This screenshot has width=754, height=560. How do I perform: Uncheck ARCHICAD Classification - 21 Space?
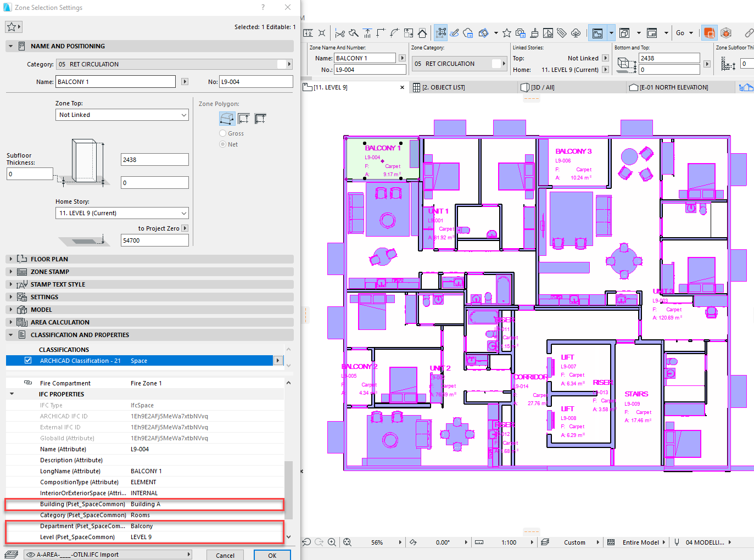pos(27,360)
